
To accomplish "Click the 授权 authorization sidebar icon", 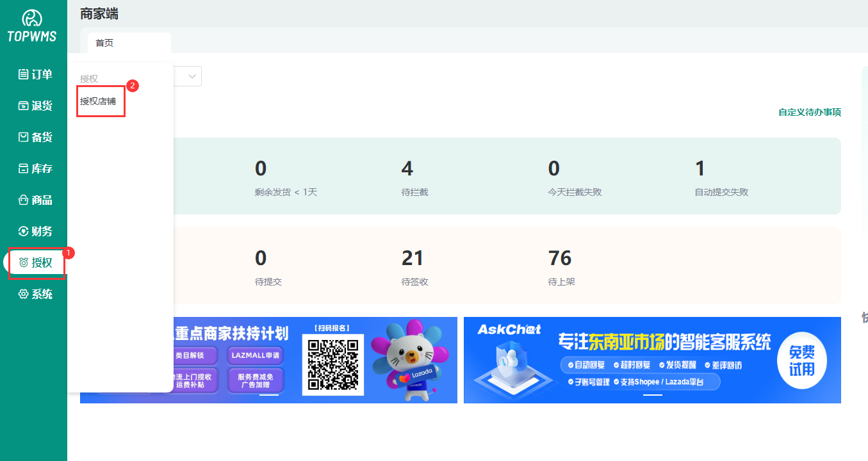I will pos(24,263).
